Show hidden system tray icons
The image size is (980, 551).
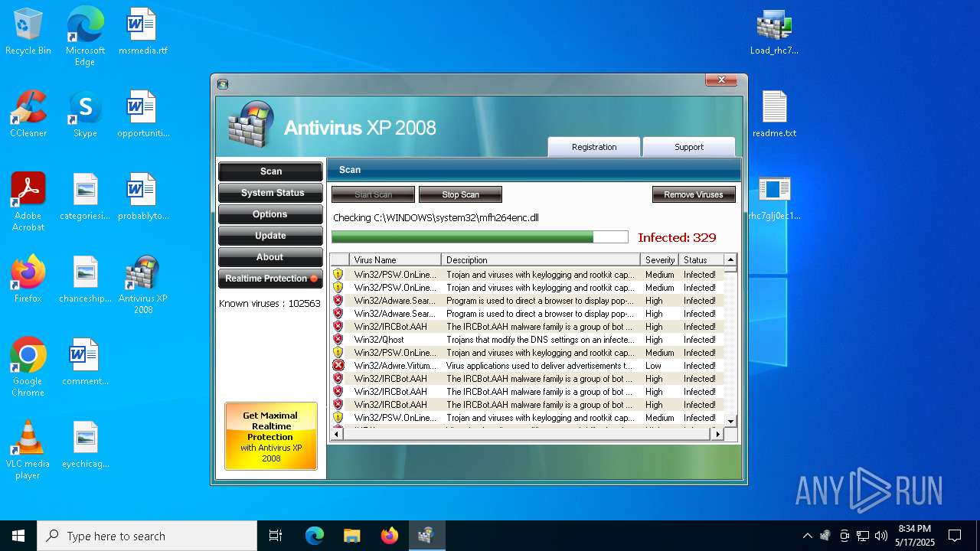(807, 536)
